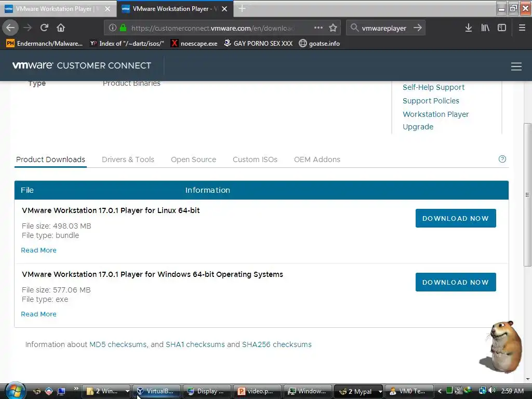Click the help question mark icon
532x399 pixels.
point(502,159)
